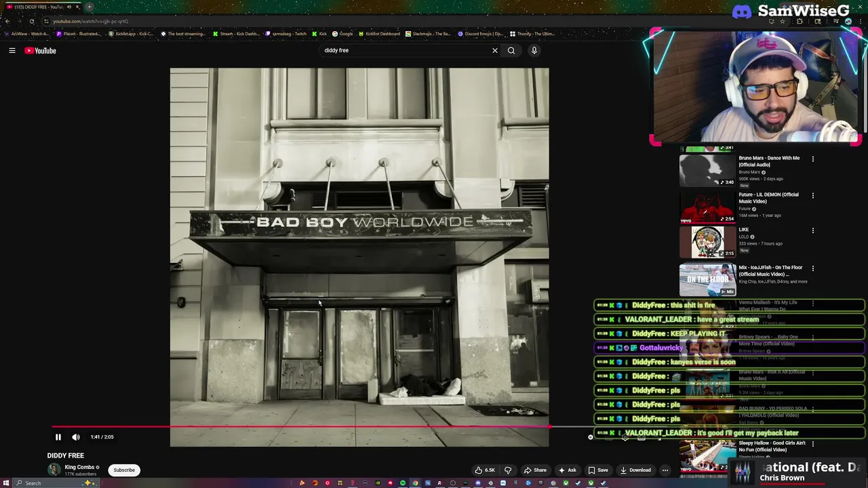The image size is (868, 488).
Task: Open samwiiseg - Twitch bookmark
Action: coord(287,34)
